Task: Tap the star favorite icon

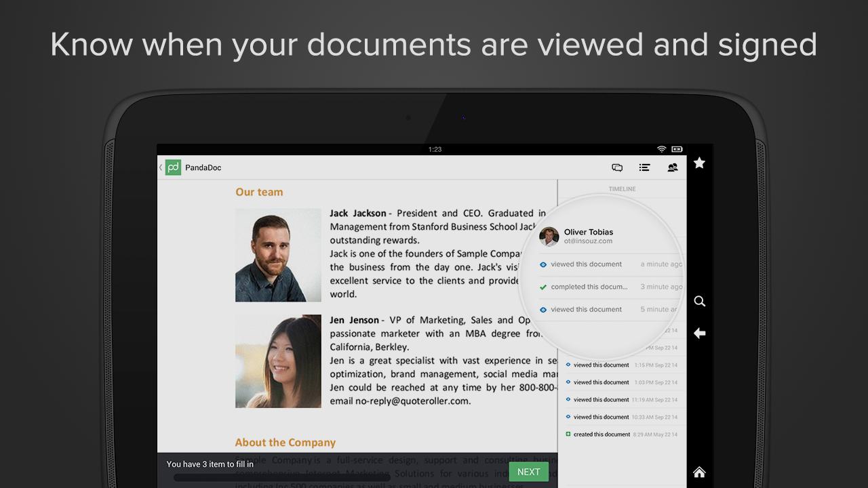Action: (x=699, y=163)
